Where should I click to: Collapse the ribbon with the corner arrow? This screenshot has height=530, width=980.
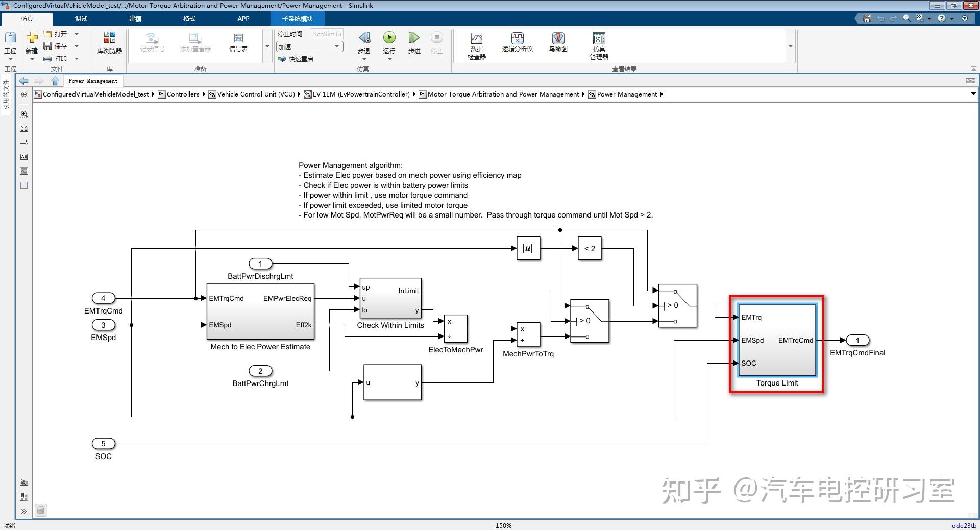click(x=974, y=68)
